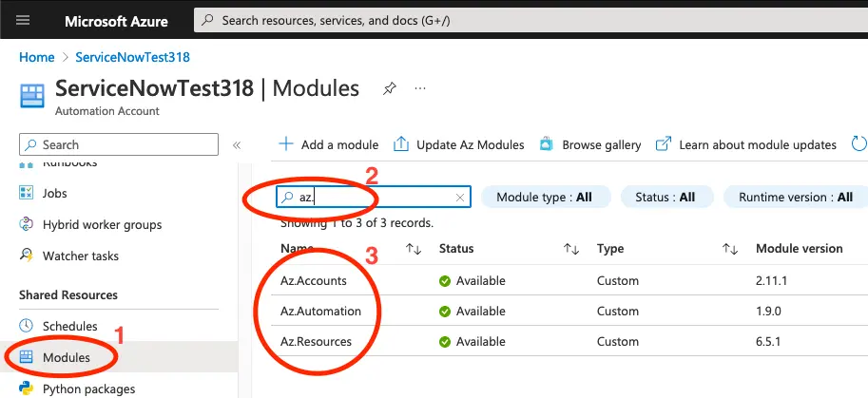Click the Available status of Az.Automation
Image resolution: width=868 pixels, height=398 pixels.
[x=480, y=312]
